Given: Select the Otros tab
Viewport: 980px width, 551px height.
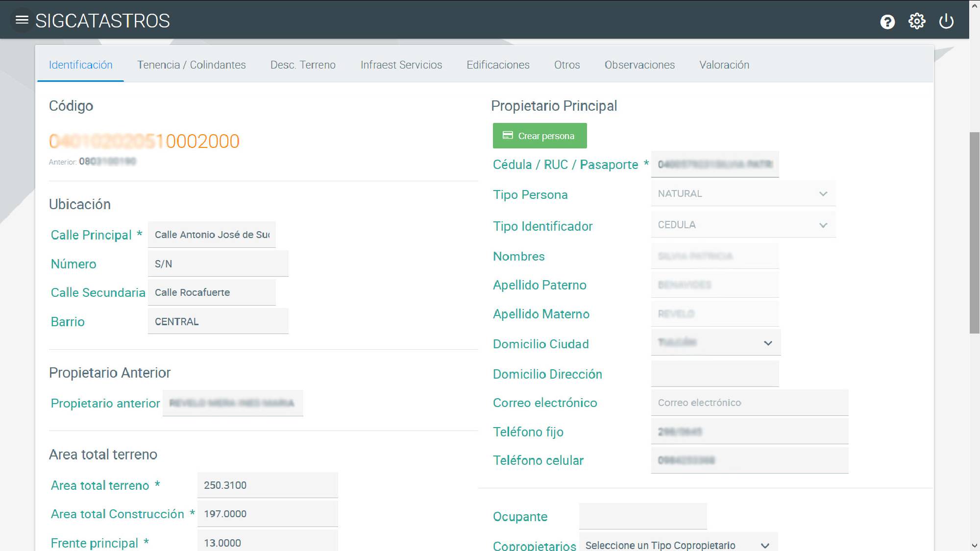Looking at the screenshot, I should 567,65.
